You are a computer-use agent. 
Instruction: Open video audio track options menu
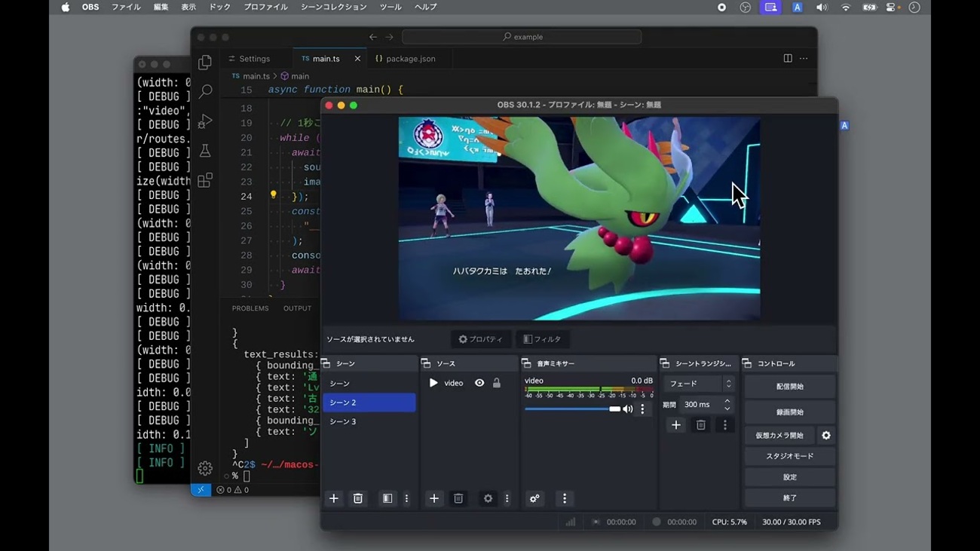642,409
